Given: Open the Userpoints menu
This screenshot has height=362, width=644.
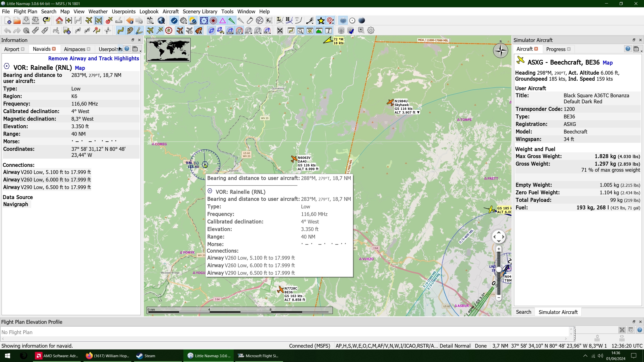Looking at the screenshot, I should click(124, 11).
